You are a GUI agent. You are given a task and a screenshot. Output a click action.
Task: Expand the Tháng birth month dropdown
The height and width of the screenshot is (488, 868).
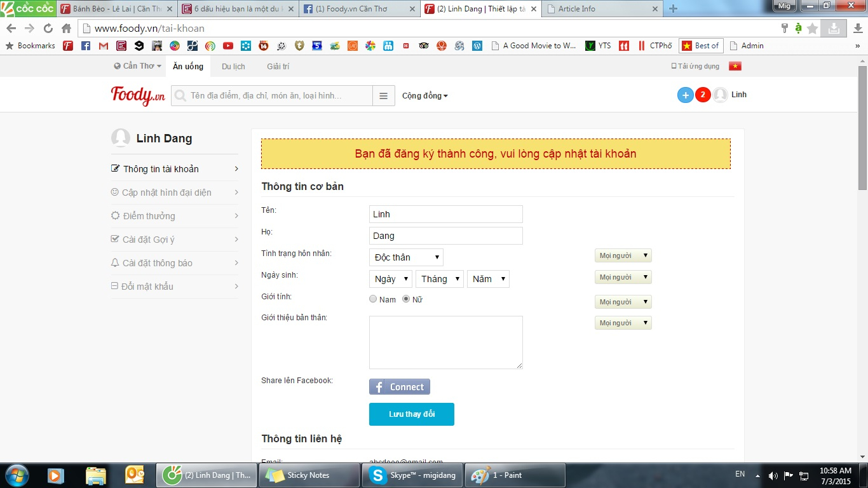[x=439, y=279]
